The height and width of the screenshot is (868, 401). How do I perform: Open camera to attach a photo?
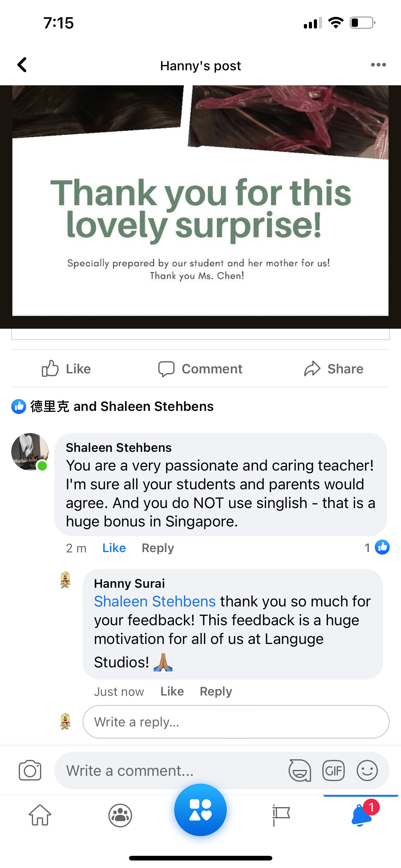pyautogui.click(x=30, y=770)
